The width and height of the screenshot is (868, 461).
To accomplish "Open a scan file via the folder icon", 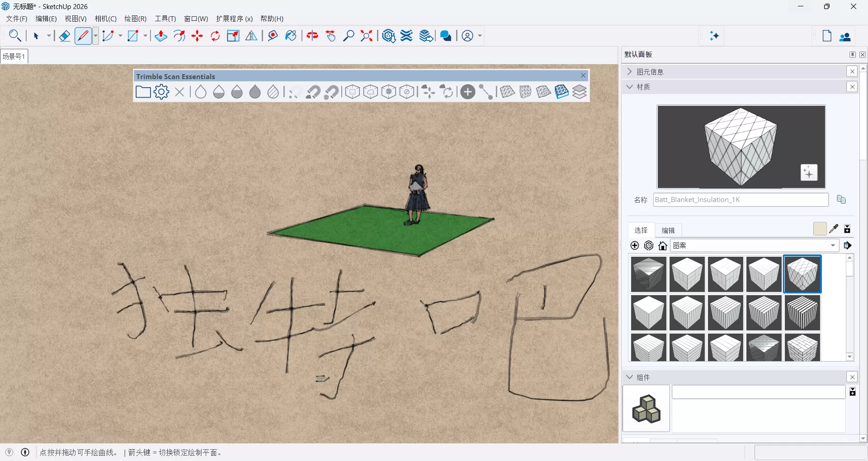I will click(143, 92).
